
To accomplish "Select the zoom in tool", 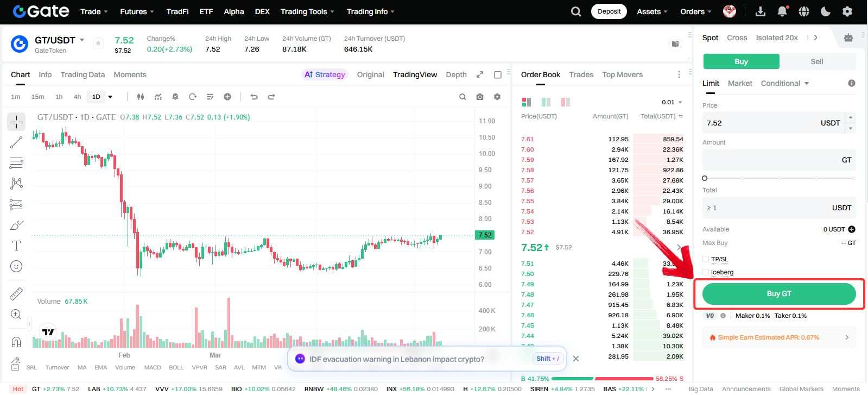I will click(x=16, y=315).
